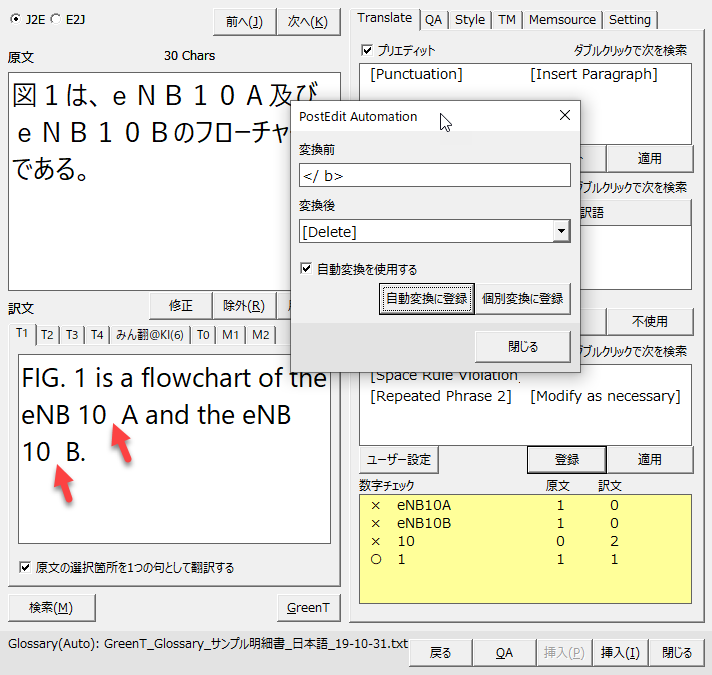Click the 次へ(K) button
Image resolution: width=712 pixels, height=675 pixels.
[x=307, y=21]
